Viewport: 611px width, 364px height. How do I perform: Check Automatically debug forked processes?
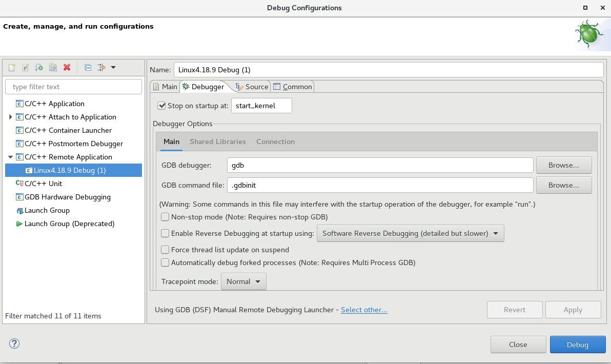(x=165, y=262)
